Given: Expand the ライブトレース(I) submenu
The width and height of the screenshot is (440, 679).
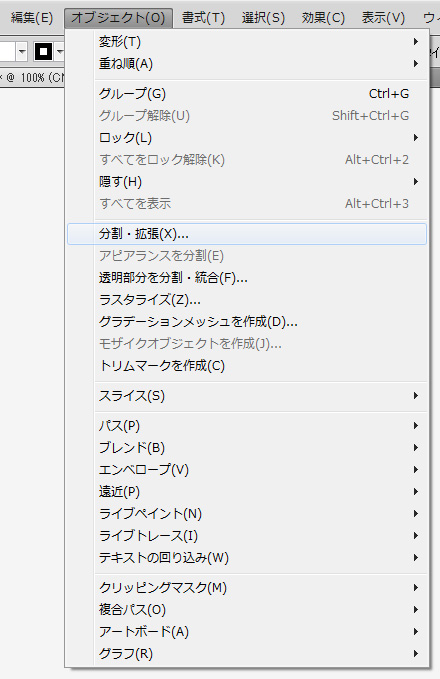Looking at the screenshot, I should point(247,536).
